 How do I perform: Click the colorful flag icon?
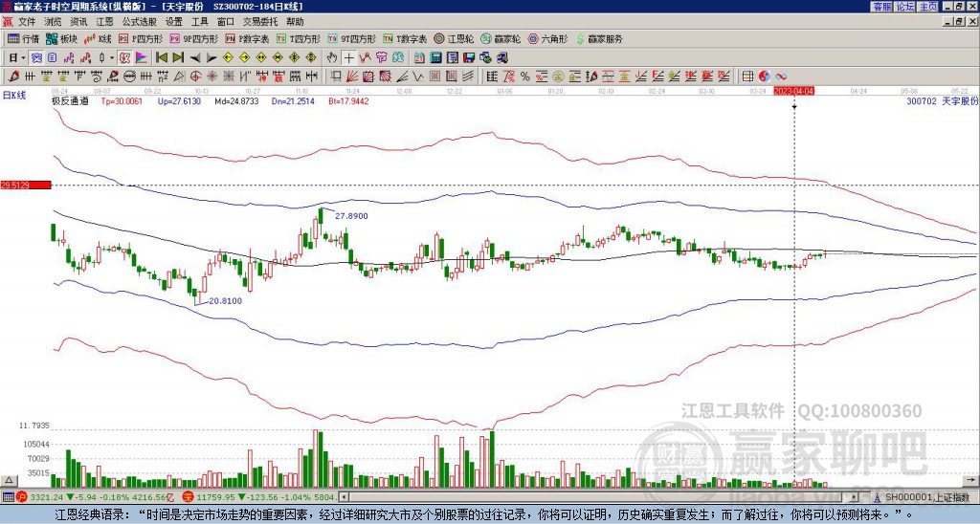pyautogui.click(x=142, y=58)
